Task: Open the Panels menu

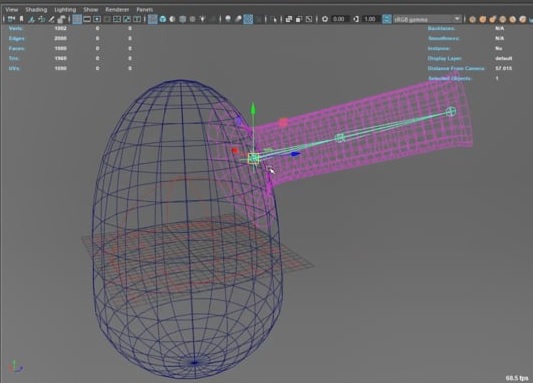Action: pos(144,10)
